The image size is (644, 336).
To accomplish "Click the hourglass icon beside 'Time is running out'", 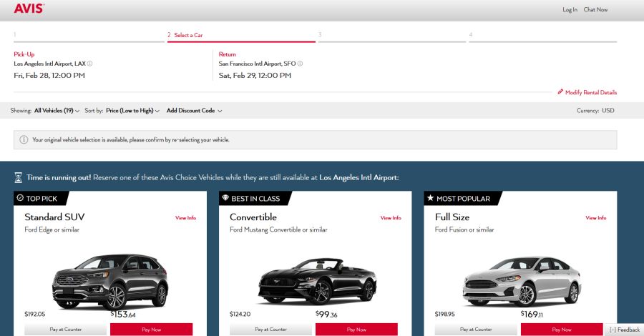I will [18, 177].
